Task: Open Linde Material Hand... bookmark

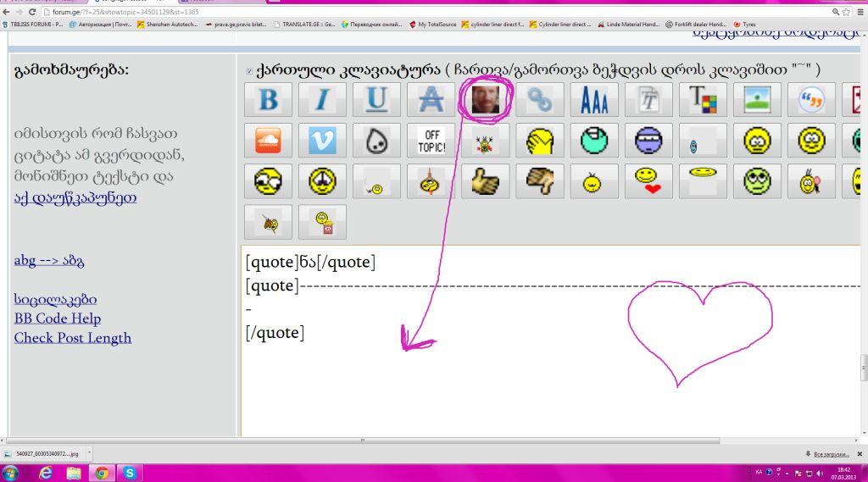Action: 628,25
